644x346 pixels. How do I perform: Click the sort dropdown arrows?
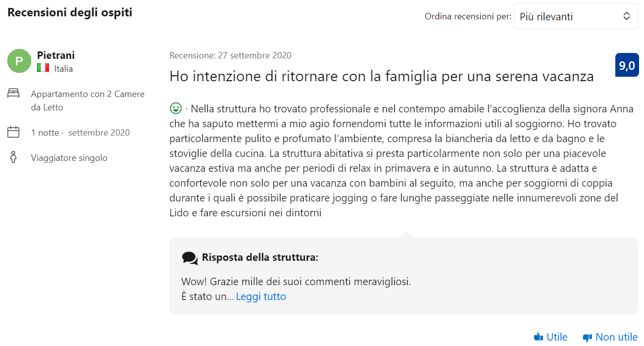(x=627, y=16)
